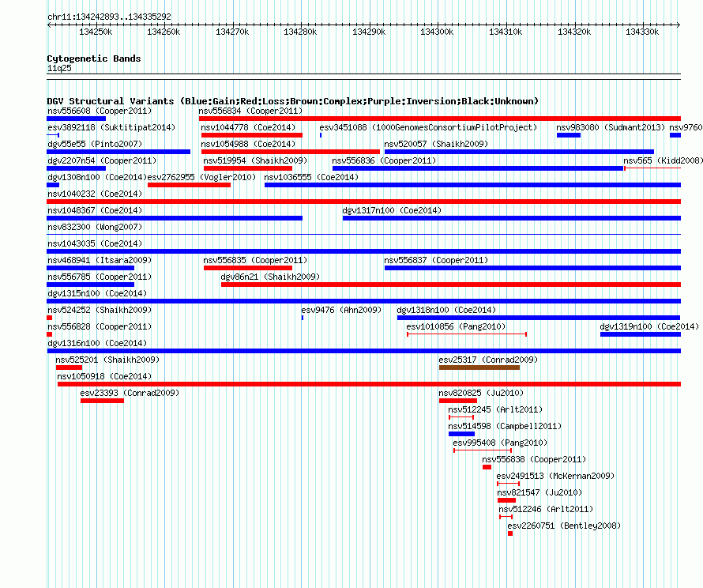Image resolution: width=703 pixels, height=588 pixels.
Task: Click nsv556835 (Cooper2011) label
Action: click(x=255, y=260)
